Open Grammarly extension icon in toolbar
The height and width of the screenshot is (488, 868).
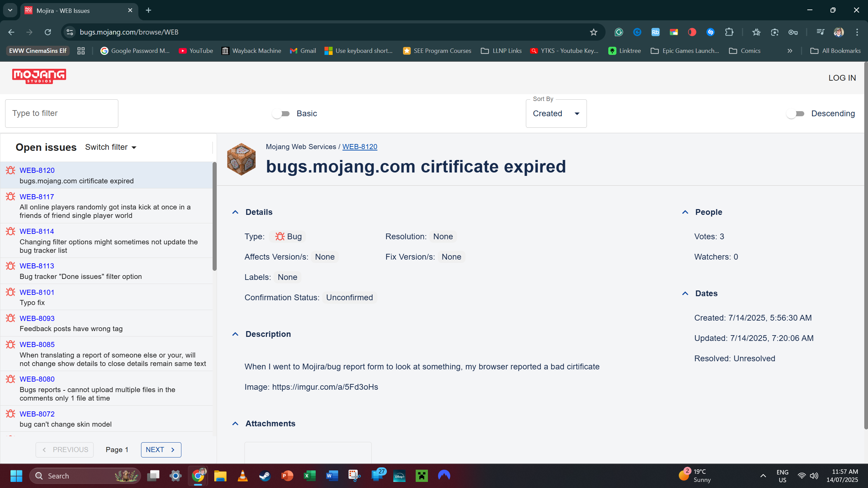[619, 32]
